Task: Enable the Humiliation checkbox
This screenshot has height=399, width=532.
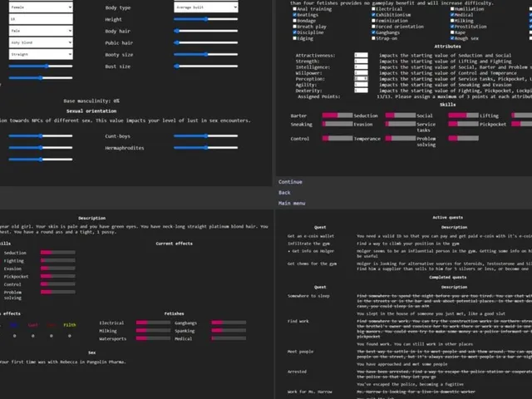Action: click(452, 9)
